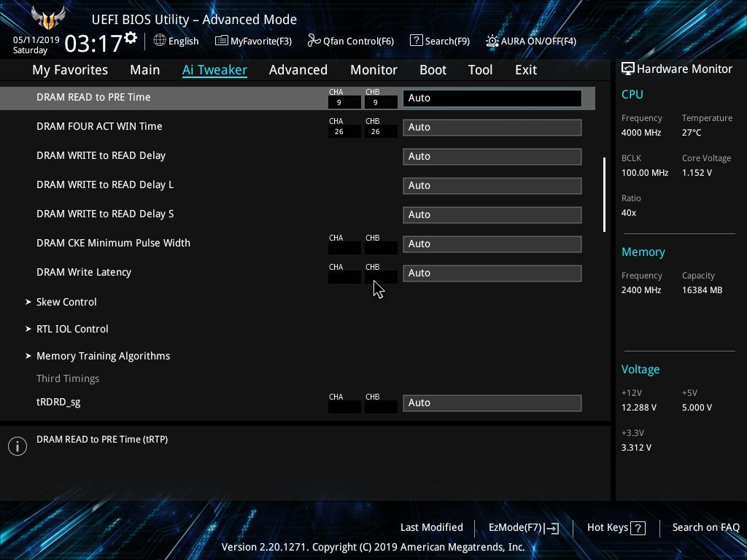Switch to the Boot tab
Image resolution: width=747 pixels, height=560 pixels.
point(433,70)
